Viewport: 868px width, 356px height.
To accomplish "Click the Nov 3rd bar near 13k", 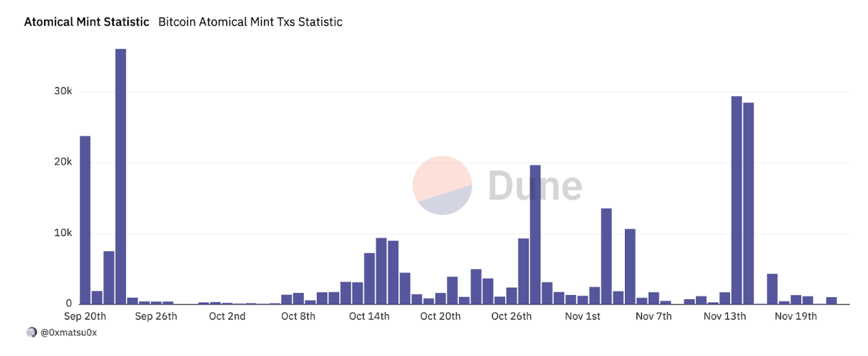I will (x=606, y=256).
